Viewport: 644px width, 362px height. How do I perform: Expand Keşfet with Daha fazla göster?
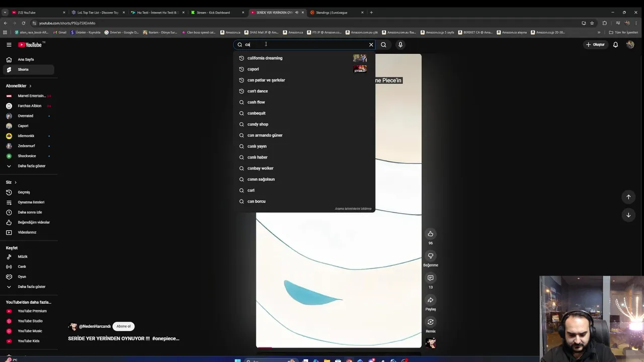coord(29,287)
